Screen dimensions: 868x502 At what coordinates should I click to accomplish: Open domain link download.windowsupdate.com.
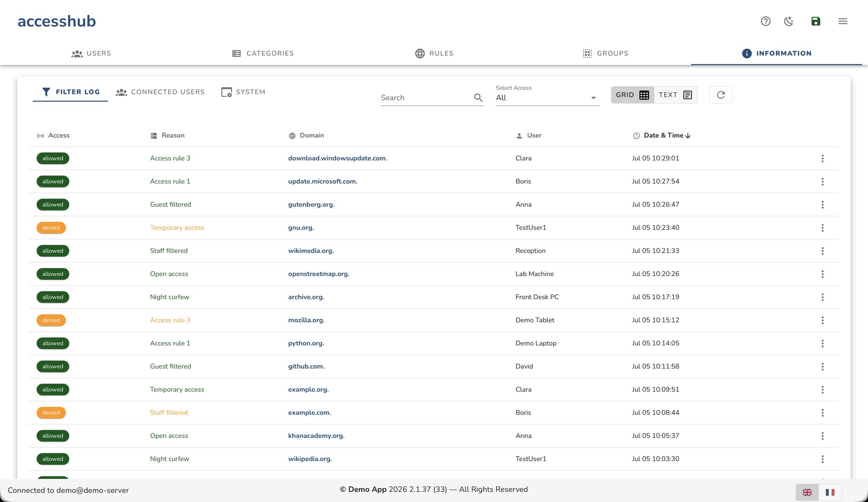pyautogui.click(x=338, y=158)
